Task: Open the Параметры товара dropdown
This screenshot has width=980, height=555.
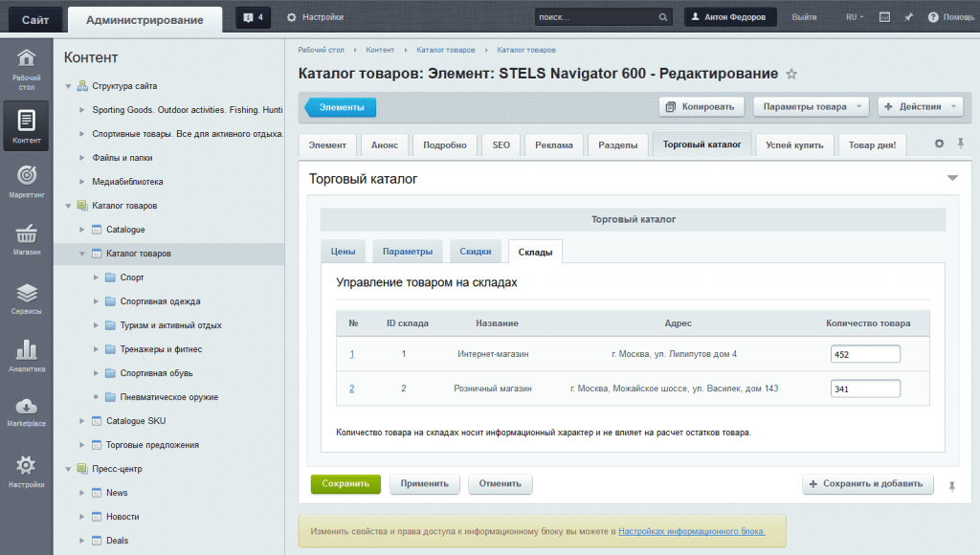Action: pyautogui.click(x=812, y=107)
